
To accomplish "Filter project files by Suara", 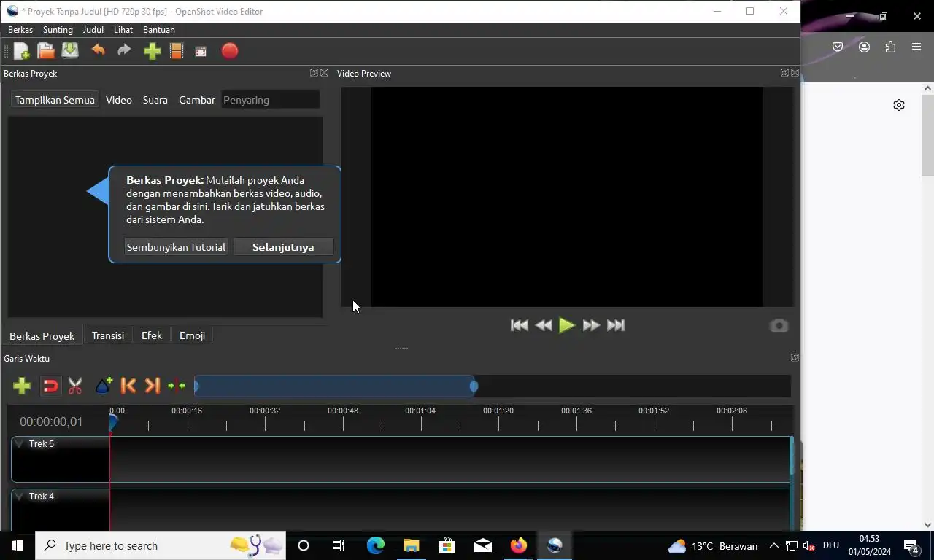I will (x=155, y=100).
